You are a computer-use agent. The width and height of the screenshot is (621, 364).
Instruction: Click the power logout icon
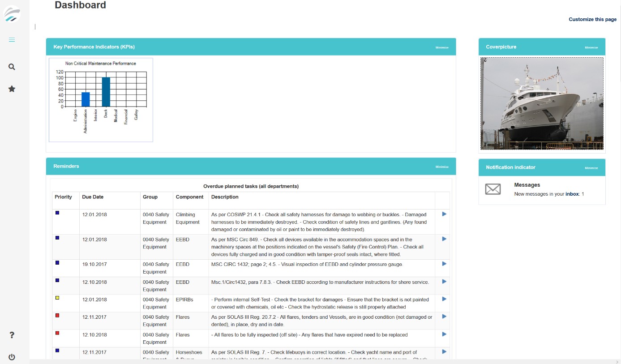point(12,357)
